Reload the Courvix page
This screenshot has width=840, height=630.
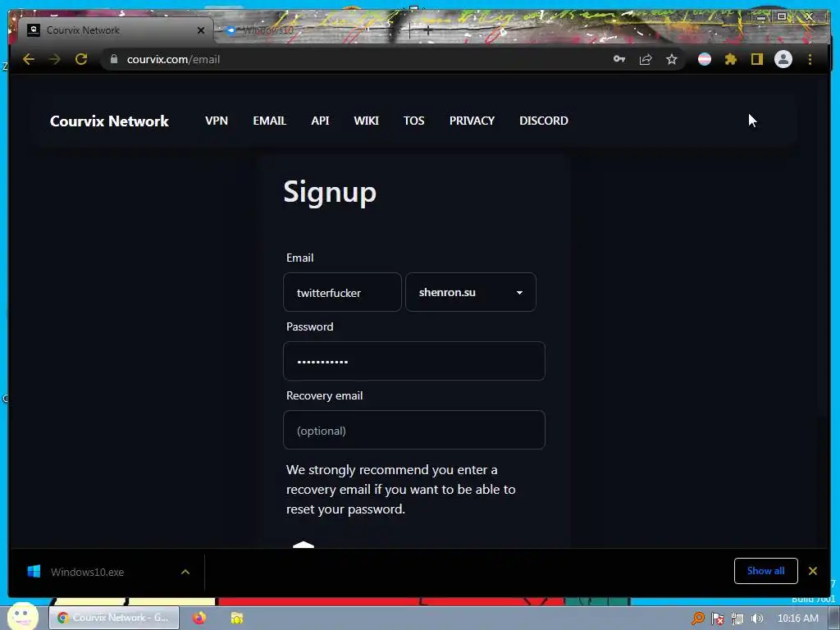click(x=81, y=59)
